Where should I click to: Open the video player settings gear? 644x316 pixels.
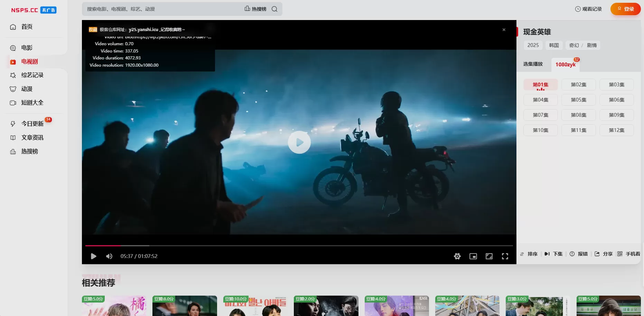457,256
